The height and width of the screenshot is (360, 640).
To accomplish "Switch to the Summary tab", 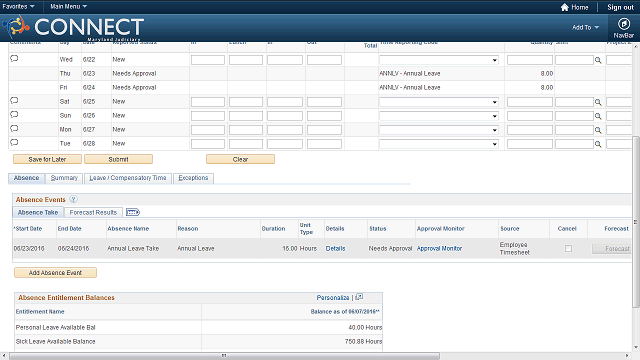I will tap(64, 178).
